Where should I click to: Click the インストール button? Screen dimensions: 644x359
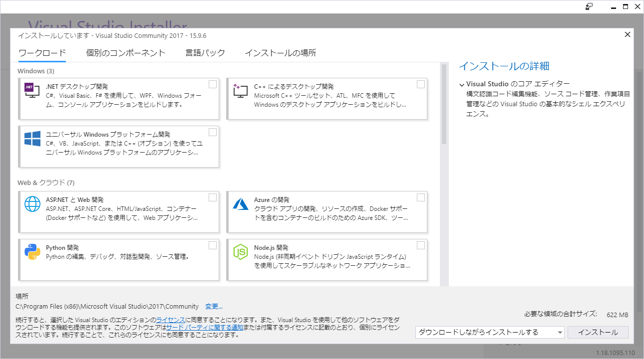598,333
